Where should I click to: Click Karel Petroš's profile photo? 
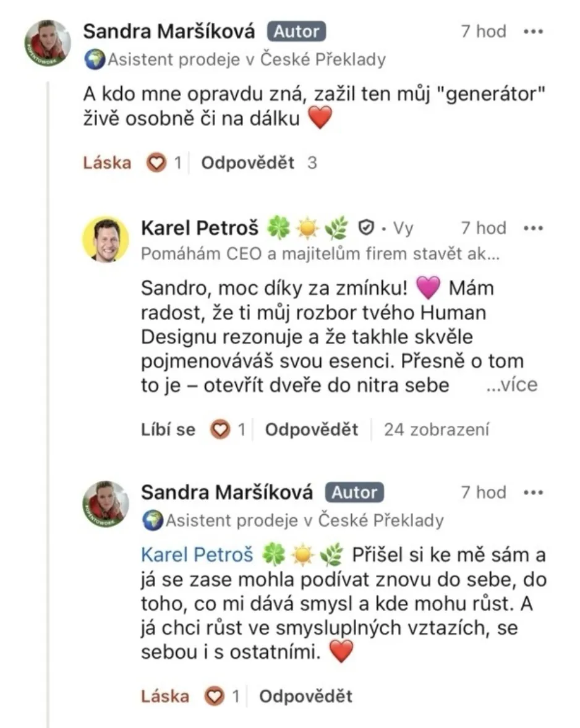coord(106,240)
